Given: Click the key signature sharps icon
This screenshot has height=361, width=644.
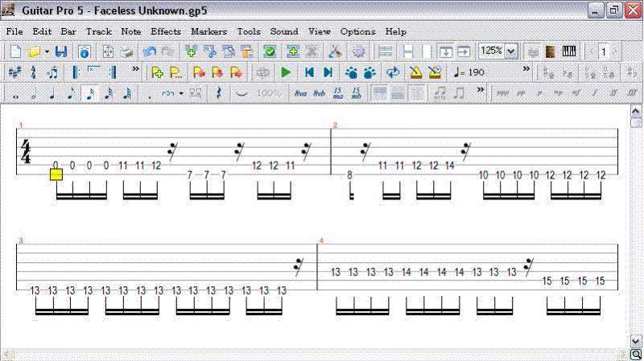Looking at the screenshot, I should click(x=14, y=72).
